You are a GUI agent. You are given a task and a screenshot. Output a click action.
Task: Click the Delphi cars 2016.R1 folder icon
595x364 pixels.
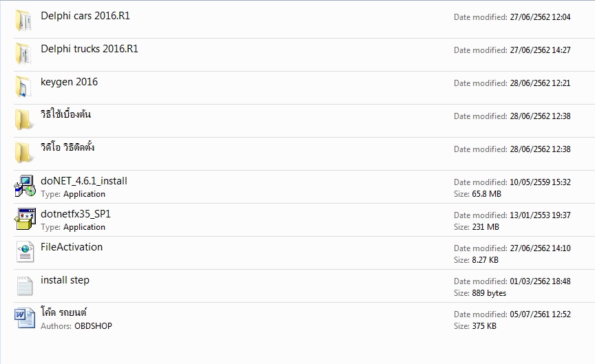[x=24, y=21]
